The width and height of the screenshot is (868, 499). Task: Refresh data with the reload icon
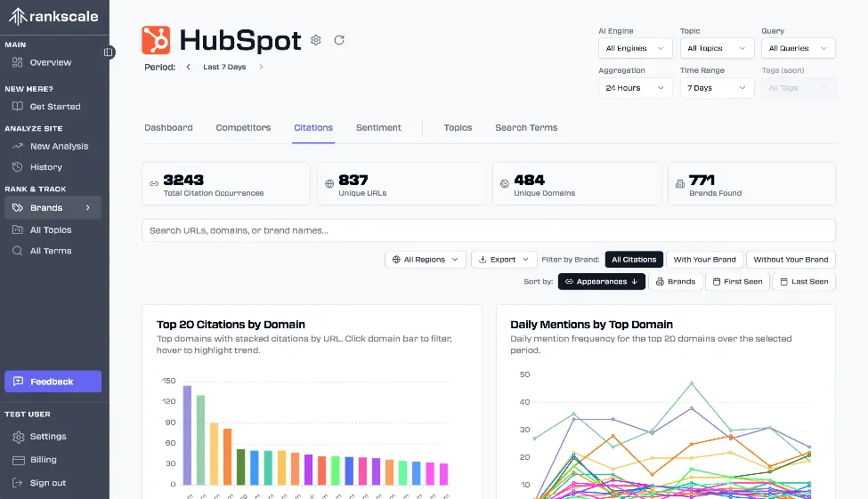point(339,40)
